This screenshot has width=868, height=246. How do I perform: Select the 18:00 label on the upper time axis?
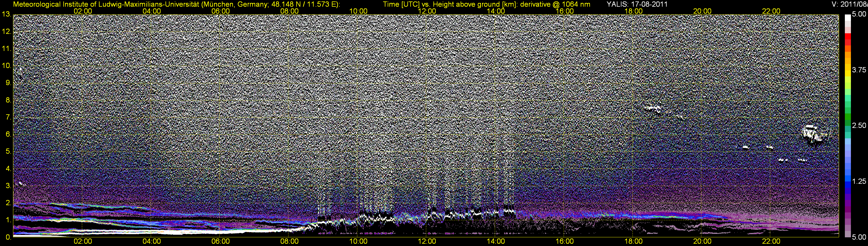(x=633, y=11)
